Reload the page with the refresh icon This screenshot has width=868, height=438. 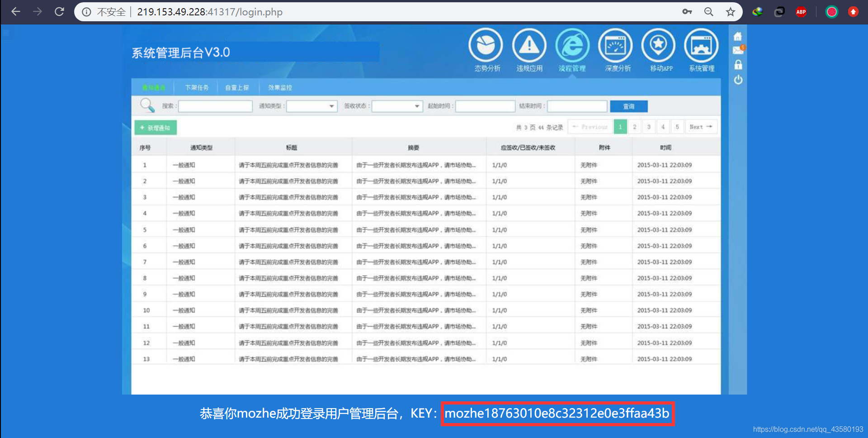pyautogui.click(x=59, y=12)
